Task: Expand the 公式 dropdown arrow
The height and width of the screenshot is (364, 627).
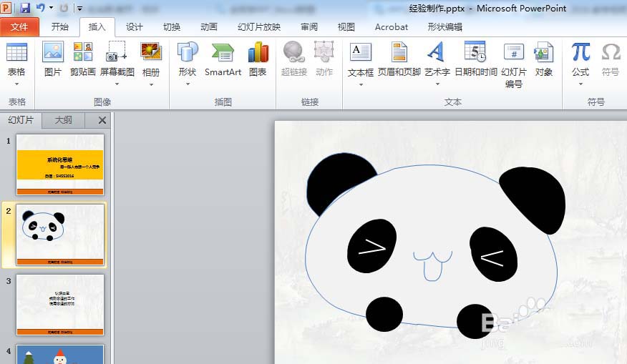Action: (580, 84)
